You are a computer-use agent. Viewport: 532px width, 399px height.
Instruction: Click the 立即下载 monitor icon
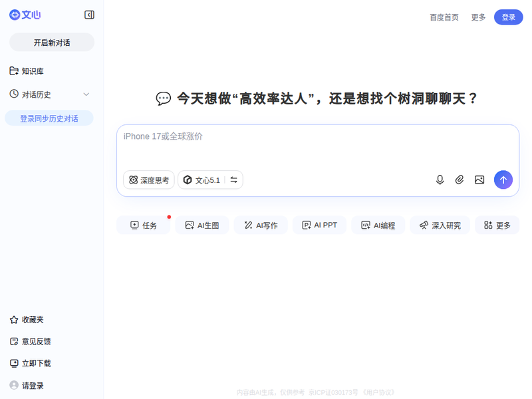point(14,363)
